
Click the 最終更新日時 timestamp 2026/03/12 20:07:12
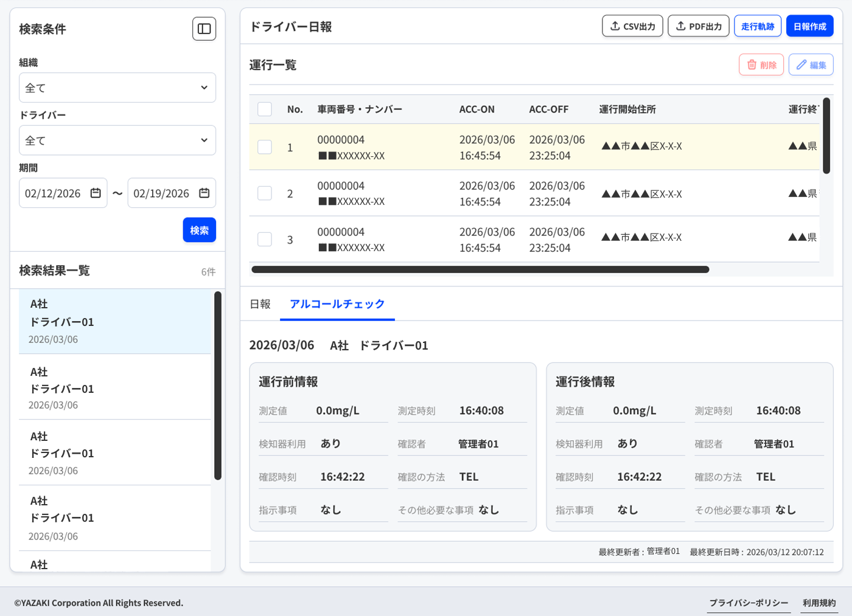pyautogui.click(x=757, y=552)
